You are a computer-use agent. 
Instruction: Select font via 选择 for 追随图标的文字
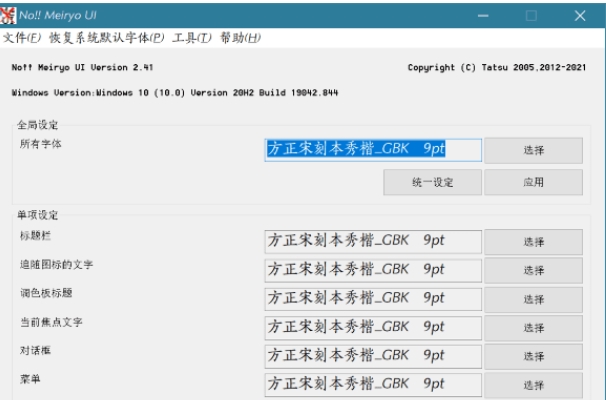coord(533,271)
